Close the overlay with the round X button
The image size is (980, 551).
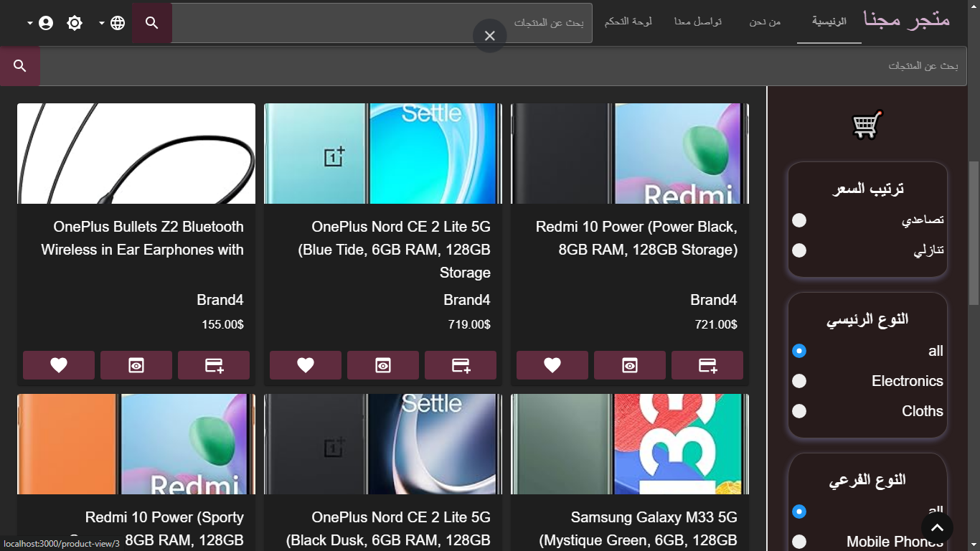click(x=490, y=36)
